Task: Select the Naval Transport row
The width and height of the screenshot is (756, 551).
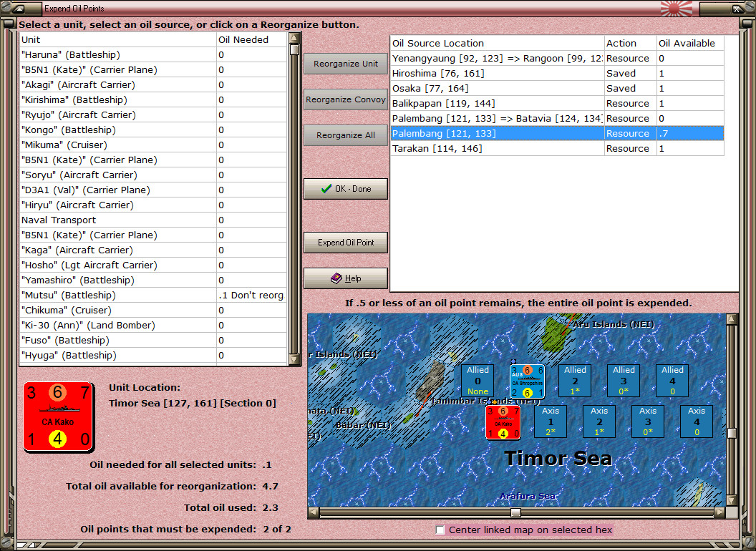Action: click(x=153, y=220)
